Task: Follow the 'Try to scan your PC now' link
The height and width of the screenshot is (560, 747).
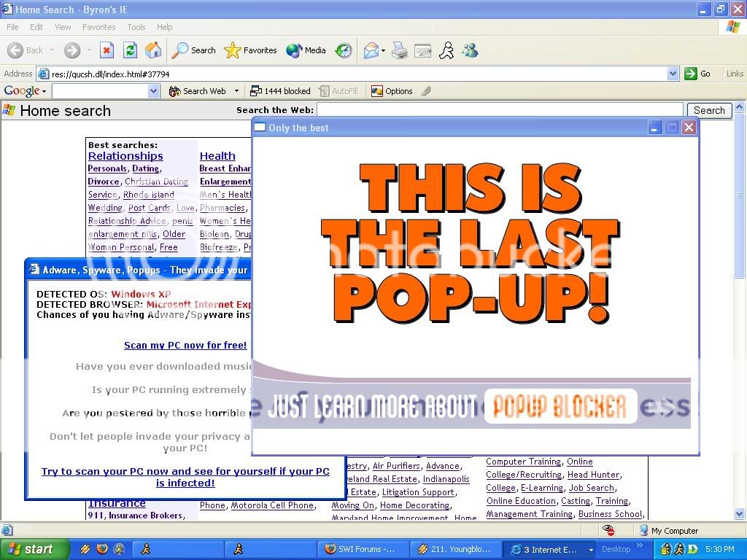Action: pyautogui.click(x=185, y=477)
